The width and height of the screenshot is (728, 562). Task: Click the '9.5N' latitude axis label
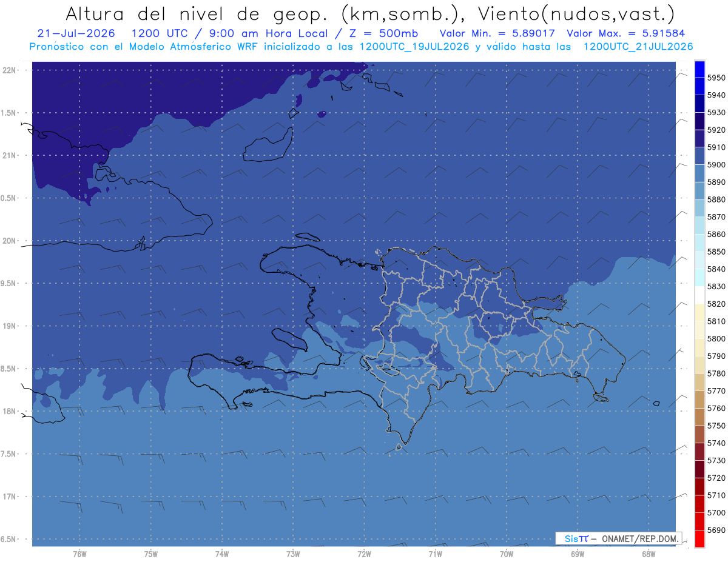coord(9,283)
